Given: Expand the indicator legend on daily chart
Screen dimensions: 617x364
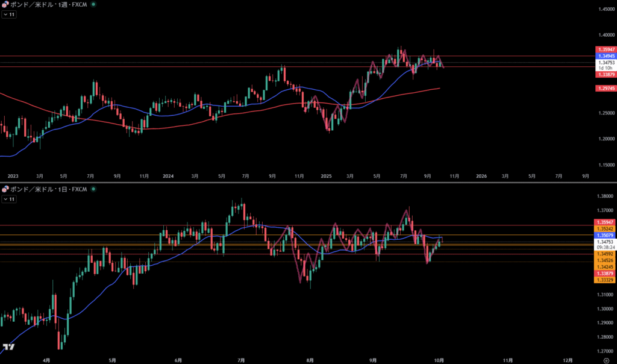Looking at the screenshot, I should [9, 198].
